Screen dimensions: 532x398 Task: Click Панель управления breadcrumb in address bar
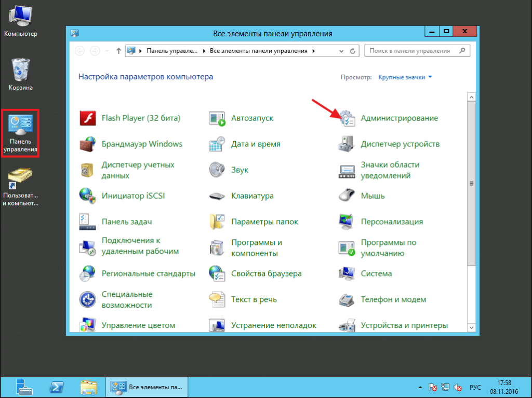point(171,51)
